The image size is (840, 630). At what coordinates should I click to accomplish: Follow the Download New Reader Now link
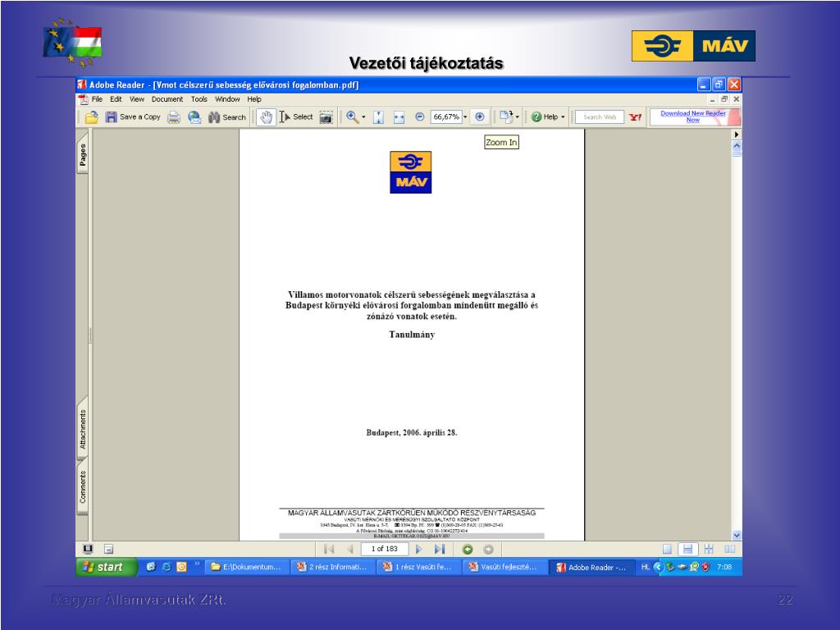(x=692, y=116)
